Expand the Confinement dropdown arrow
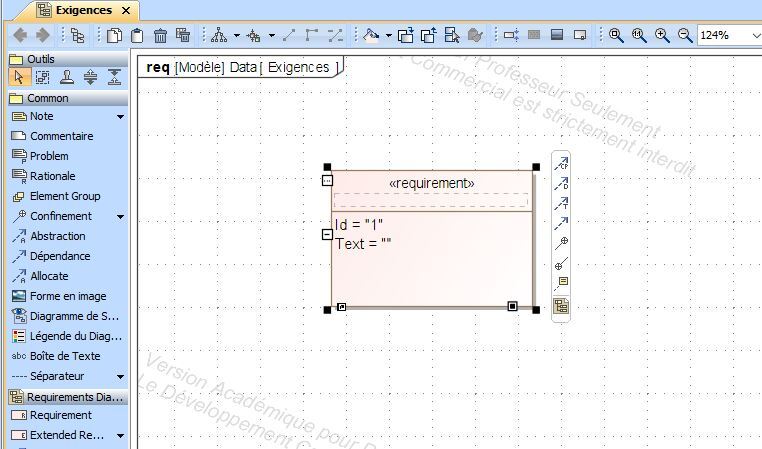 point(120,217)
